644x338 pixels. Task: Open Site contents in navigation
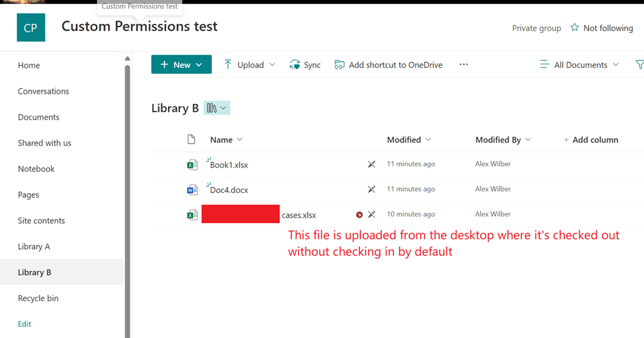click(42, 220)
